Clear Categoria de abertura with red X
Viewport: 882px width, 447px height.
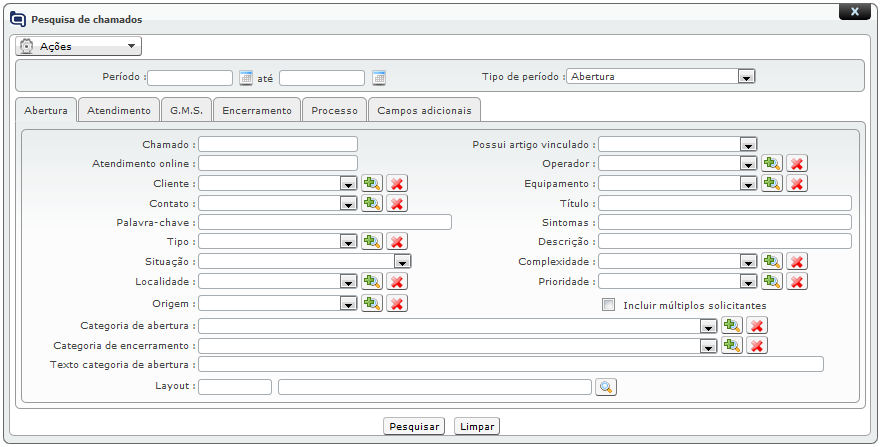757,326
